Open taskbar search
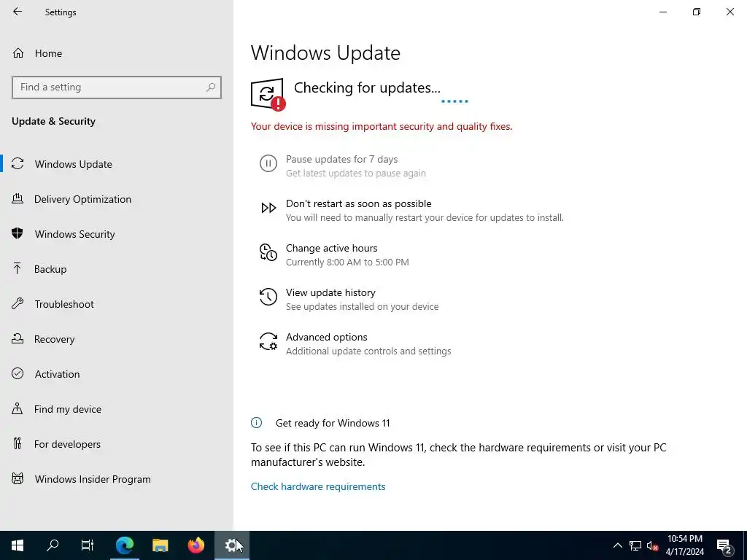Viewport: 747px width, 560px height. (x=53, y=545)
